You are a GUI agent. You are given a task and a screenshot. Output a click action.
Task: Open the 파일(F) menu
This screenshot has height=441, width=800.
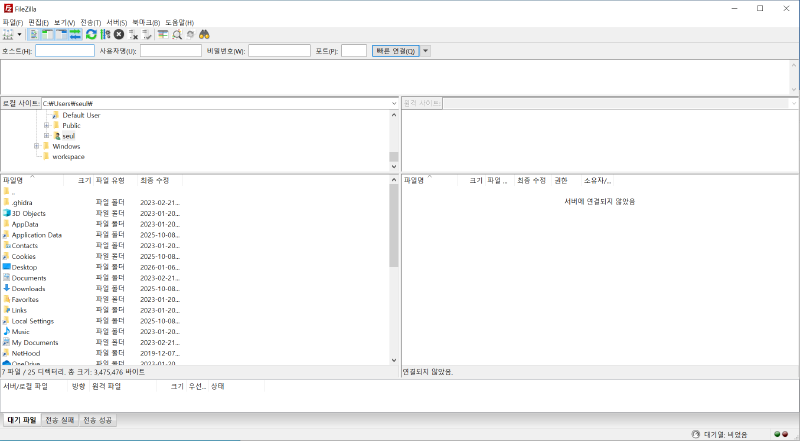click(x=12, y=22)
